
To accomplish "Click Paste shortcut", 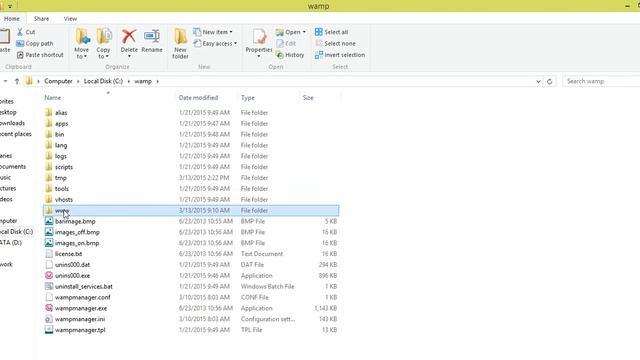I will tap(40, 55).
